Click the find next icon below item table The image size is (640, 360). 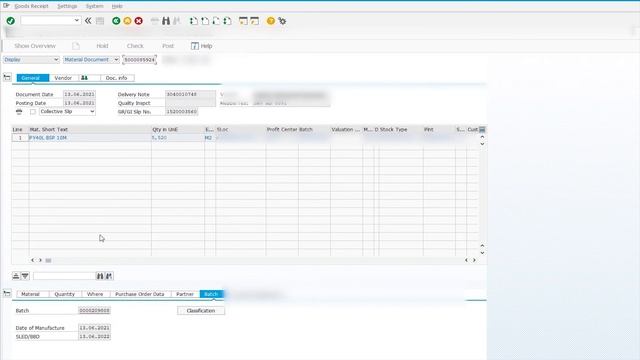point(109,276)
